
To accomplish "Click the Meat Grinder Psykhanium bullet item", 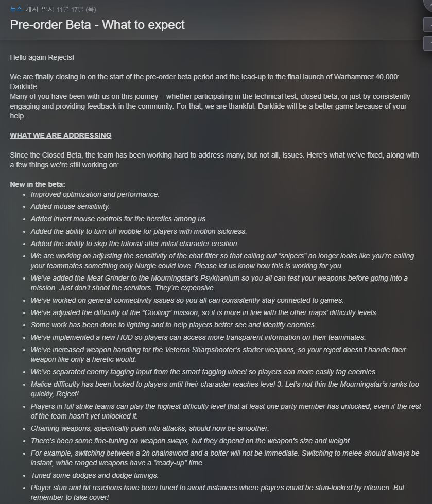I will click(219, 283).
